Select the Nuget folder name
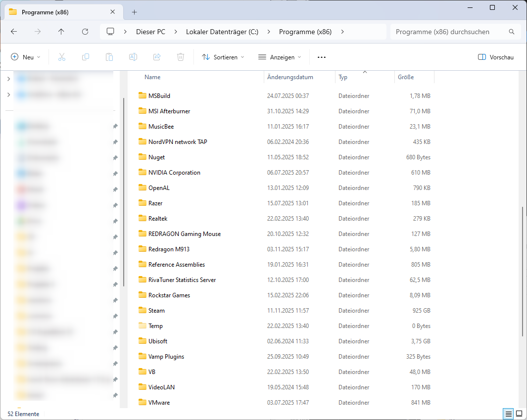 coord(157,157)
